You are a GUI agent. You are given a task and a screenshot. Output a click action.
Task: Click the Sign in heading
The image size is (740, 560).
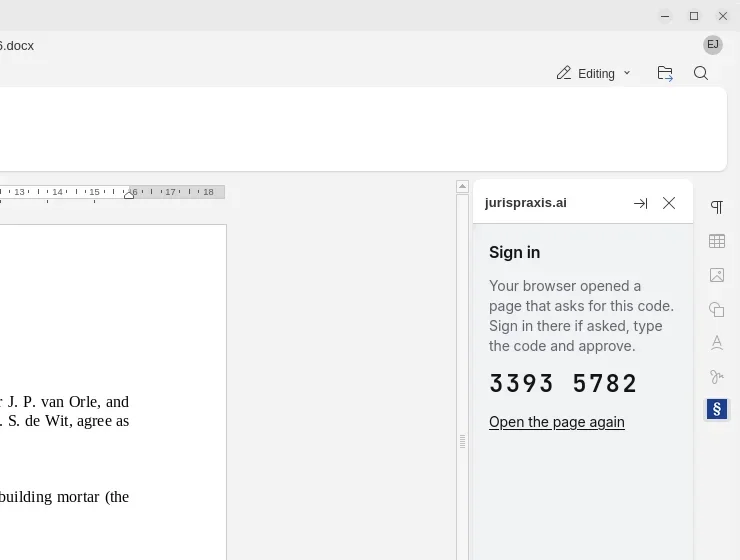point(514,252)
